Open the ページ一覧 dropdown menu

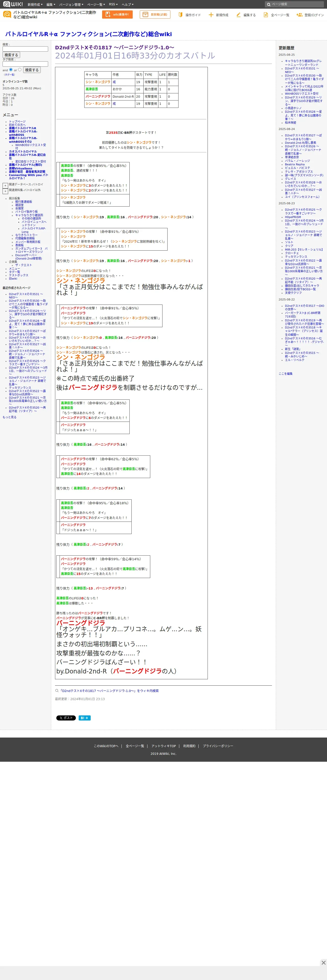(96, 4)
